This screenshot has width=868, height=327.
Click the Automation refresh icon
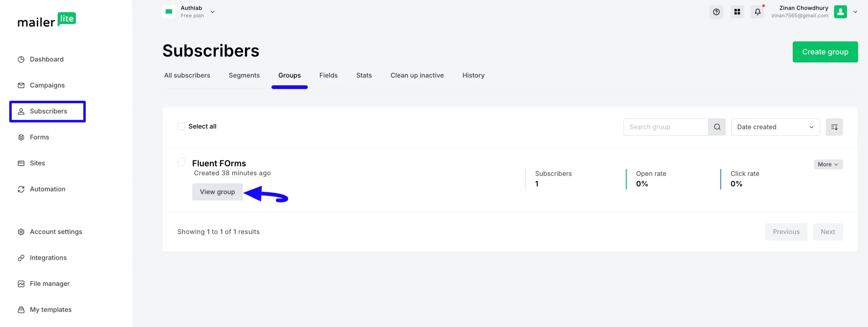pos(21,189)
